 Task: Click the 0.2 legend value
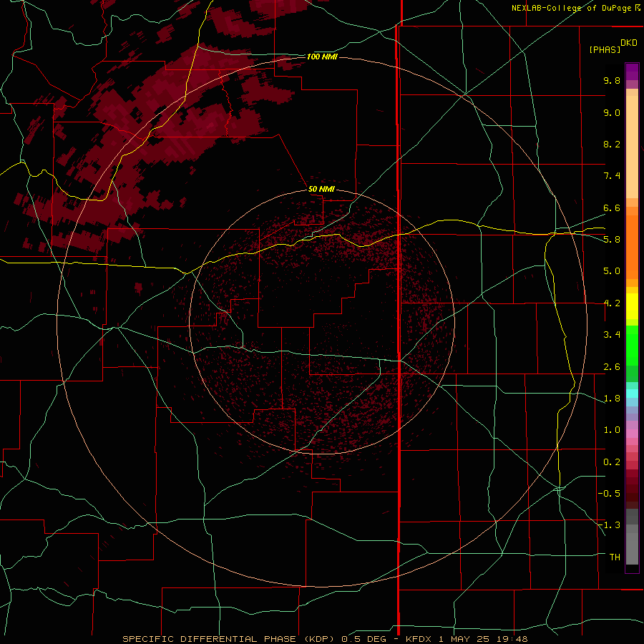pos(612,462)
